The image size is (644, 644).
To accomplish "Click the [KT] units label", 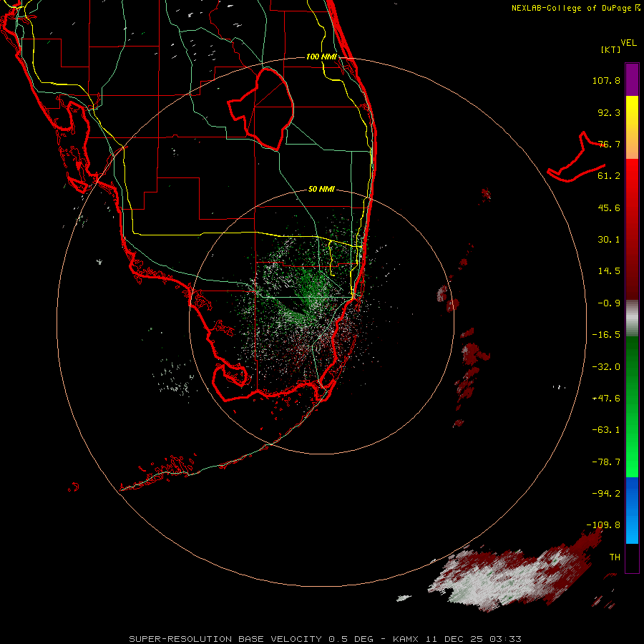I will click(611, 49).
